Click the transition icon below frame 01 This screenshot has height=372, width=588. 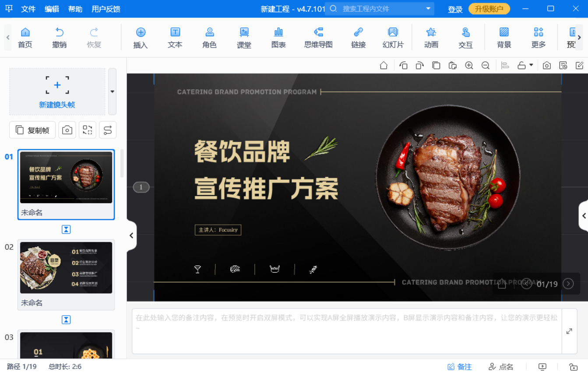[66, 229]
